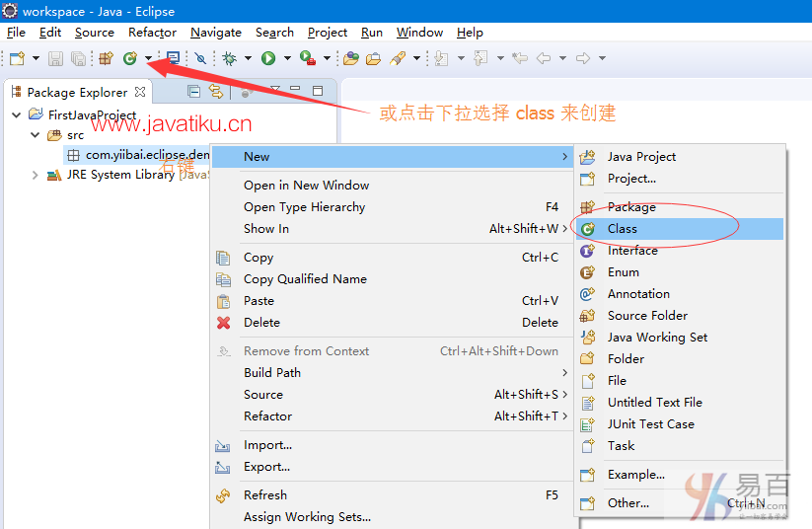The image size is (812, 529).
Task: Choose Class from the New submenu
Action: (x=680, y=229)
